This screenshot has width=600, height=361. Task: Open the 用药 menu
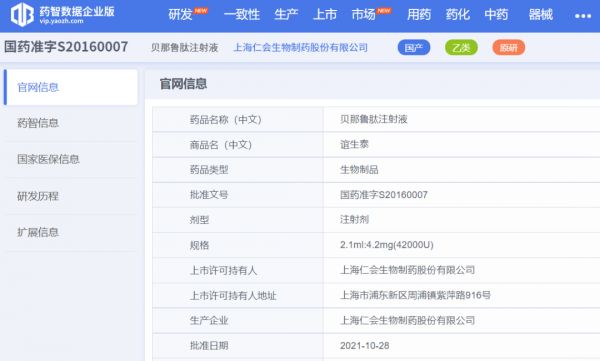pos(419,15)
